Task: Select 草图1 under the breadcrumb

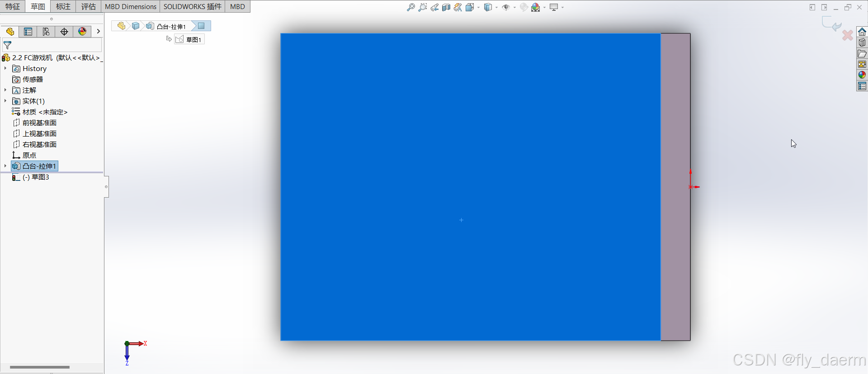Action: [x=189, y=39]
